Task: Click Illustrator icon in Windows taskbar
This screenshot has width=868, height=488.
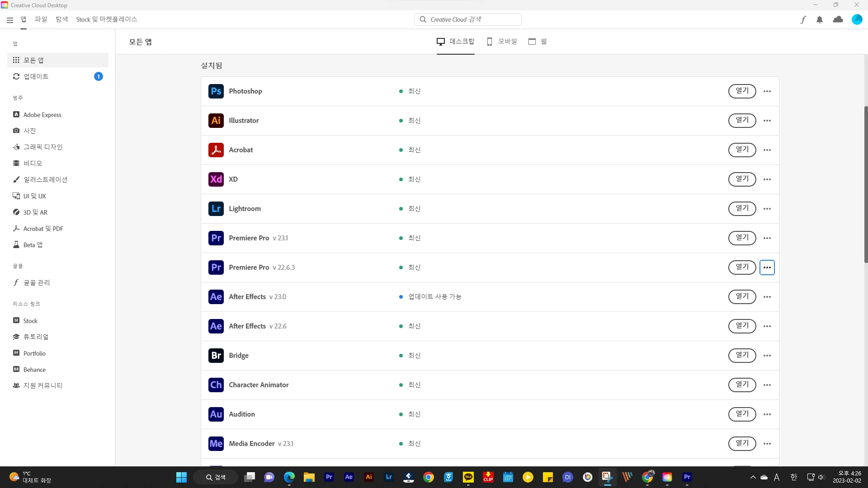Action: pyautogui.click(x=369, y=477)
